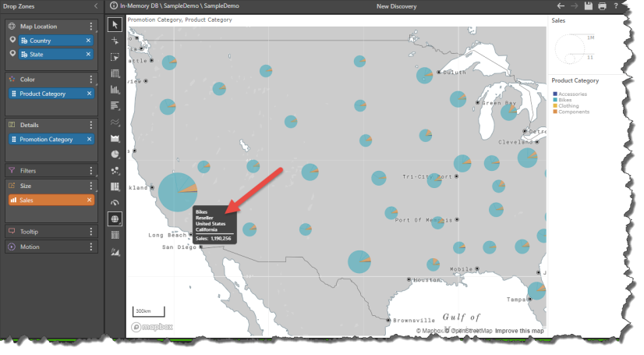Open the Filters zone options menu

pos(92,170)
